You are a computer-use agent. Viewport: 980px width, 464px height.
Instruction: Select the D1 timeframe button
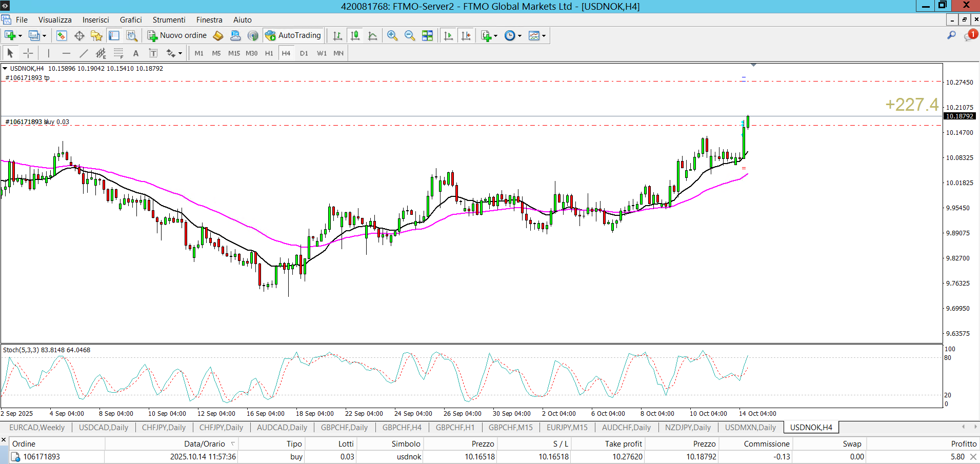click(x=304, y=53)
